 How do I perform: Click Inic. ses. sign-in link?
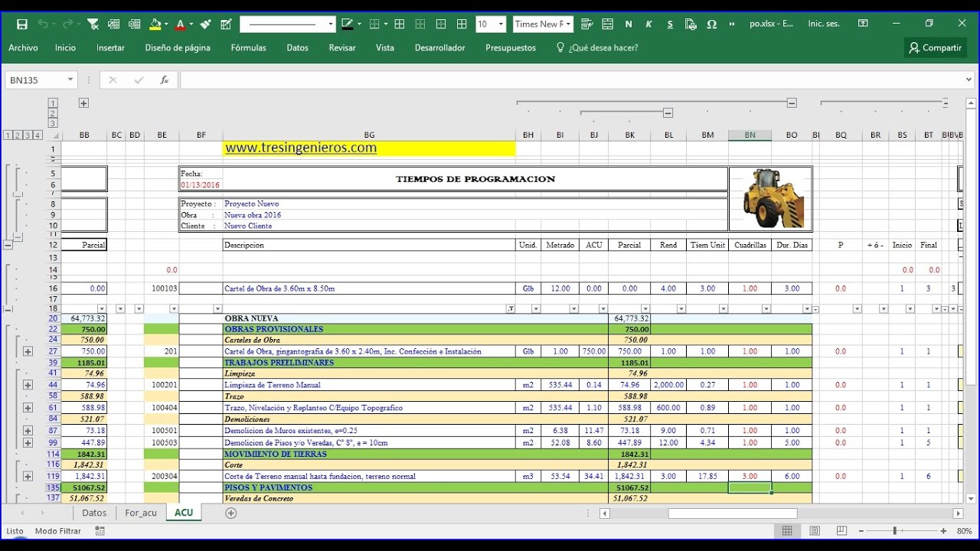click(x=824, y=24)
